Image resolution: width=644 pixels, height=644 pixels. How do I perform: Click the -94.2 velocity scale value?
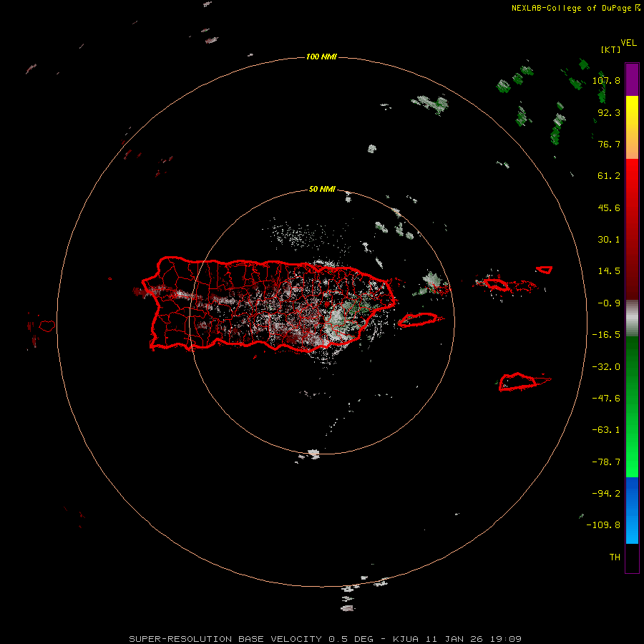click(x=606, y=494)
